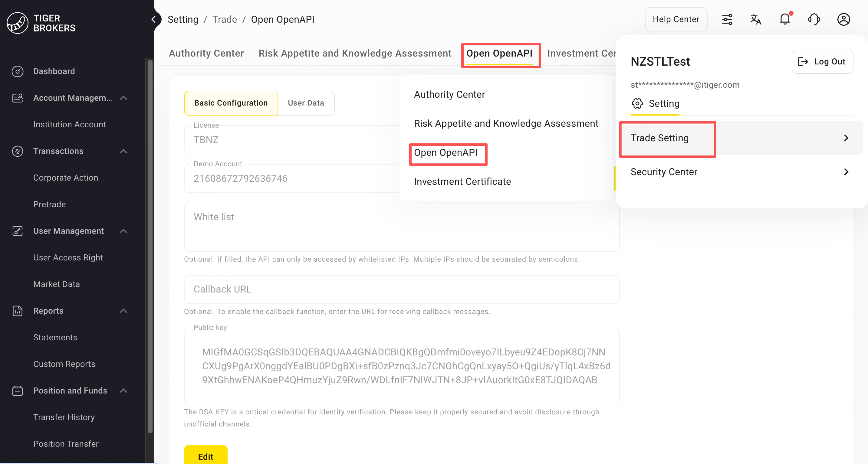Switch to User Data toggle
This screenshot has height=464, width=868.
click(x=306, y=103)
